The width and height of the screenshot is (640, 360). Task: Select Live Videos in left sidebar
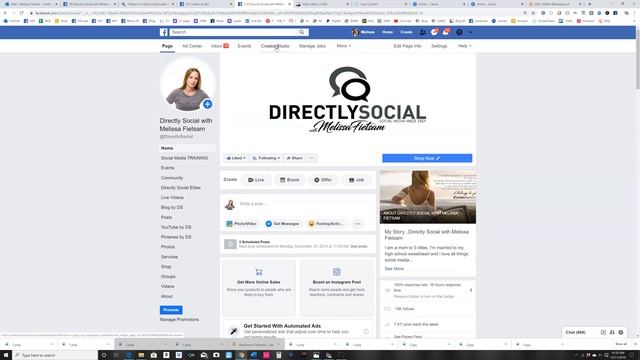click(172, 198)
